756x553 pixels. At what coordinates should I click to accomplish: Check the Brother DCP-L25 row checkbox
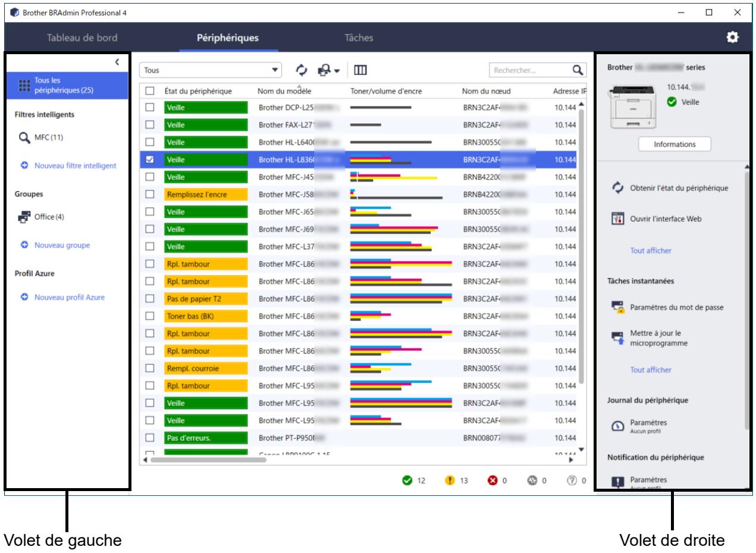150,108
